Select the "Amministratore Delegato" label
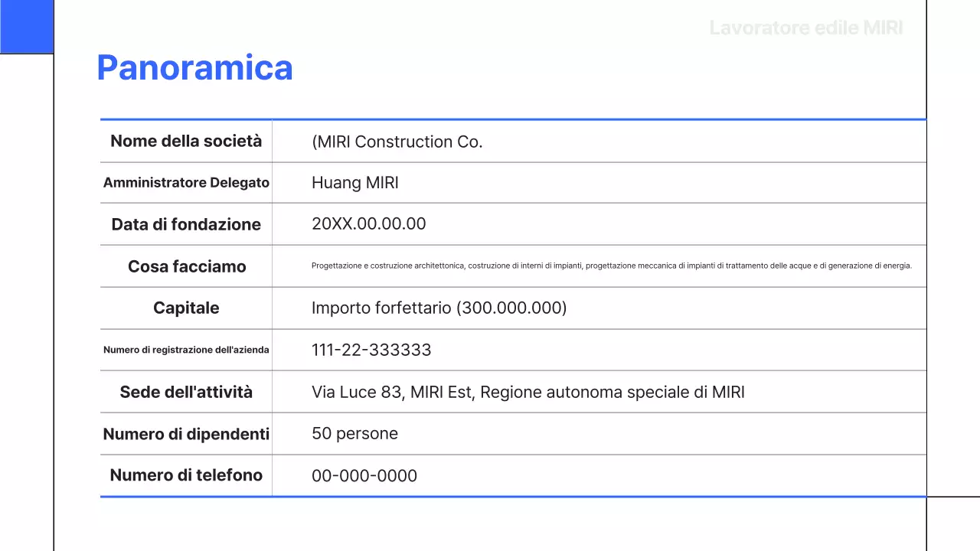Screen dimensions: 980x551 186,182
